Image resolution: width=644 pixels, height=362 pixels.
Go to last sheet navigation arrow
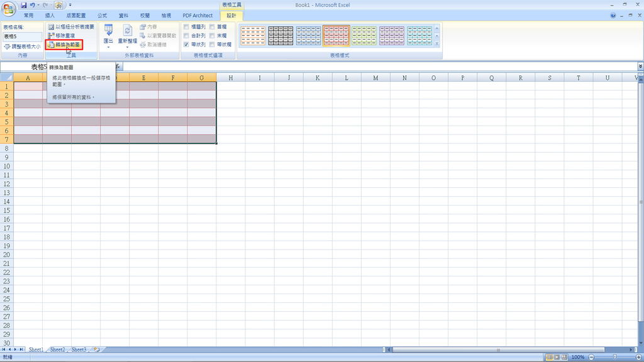click(x=21, y=349)
